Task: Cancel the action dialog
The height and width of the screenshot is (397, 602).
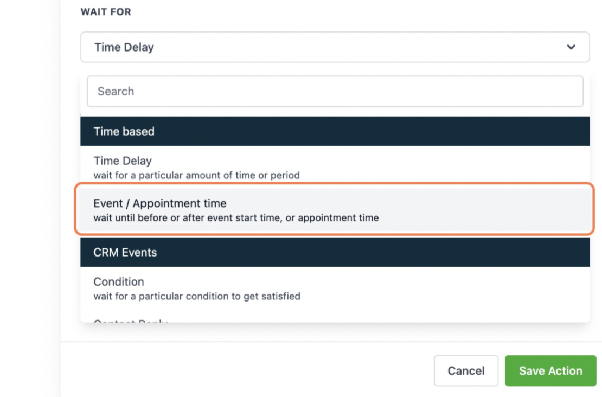Action: point(466,371)
